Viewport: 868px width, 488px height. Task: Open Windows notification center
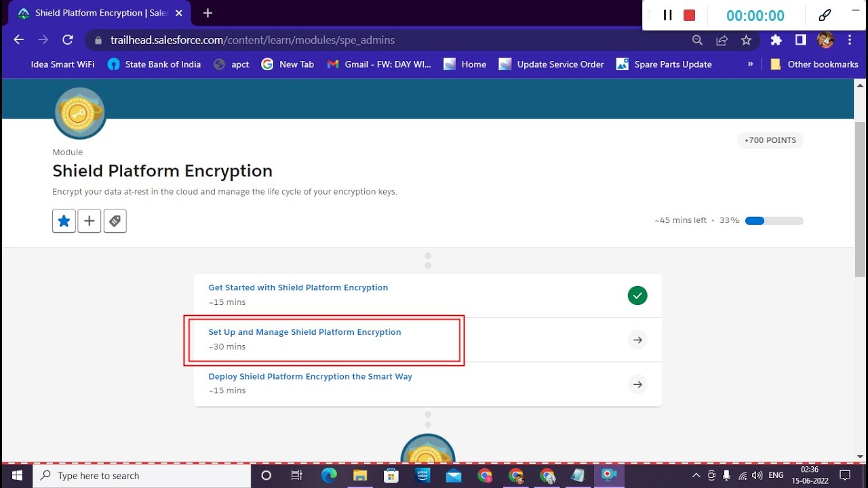point(845,475)
